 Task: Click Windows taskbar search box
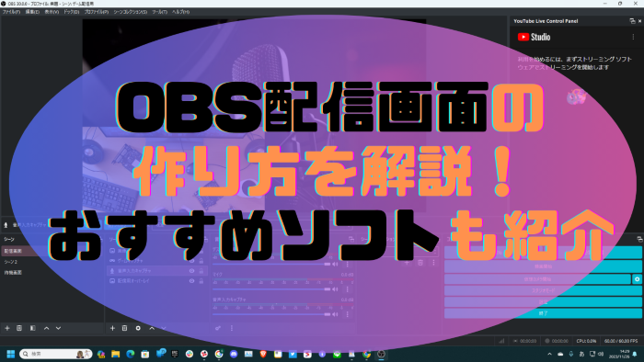(x=55, y=354)
